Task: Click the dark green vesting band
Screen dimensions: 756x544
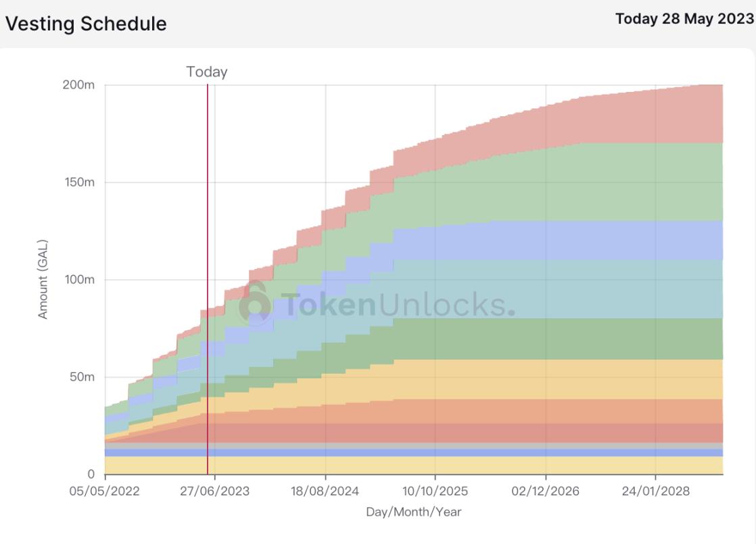Action: click(609, 339)
